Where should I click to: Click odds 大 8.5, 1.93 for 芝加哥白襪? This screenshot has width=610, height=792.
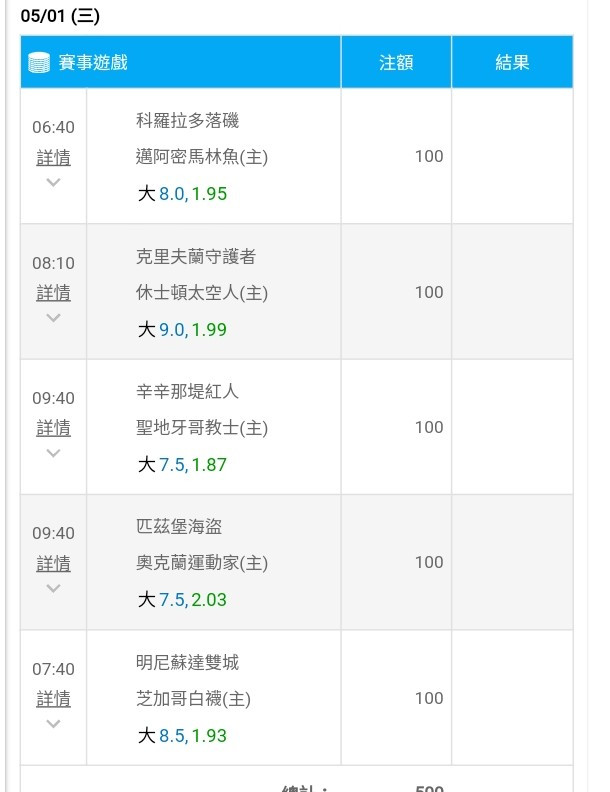click(182, 735)
